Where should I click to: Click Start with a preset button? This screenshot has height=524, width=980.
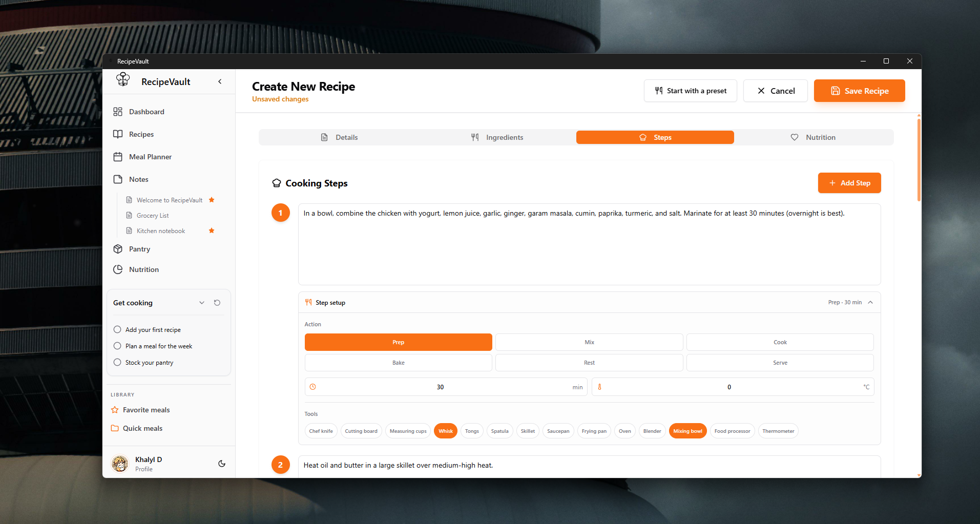690,91
